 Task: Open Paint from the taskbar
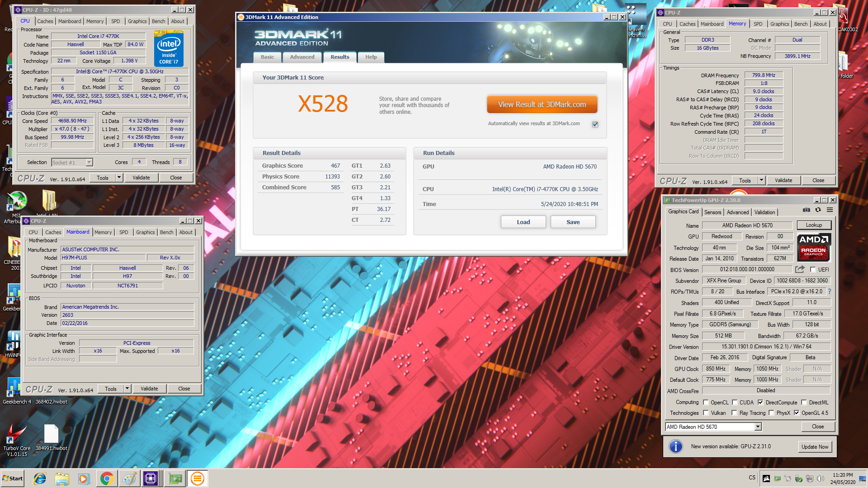pos(129,479)
